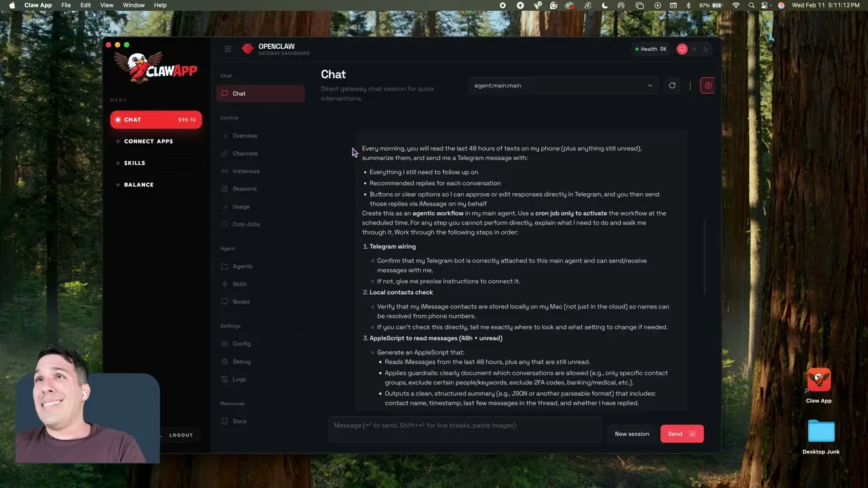Open Agents folder icon item
Screen dimensions: 868x488
(x=260, y=266)
